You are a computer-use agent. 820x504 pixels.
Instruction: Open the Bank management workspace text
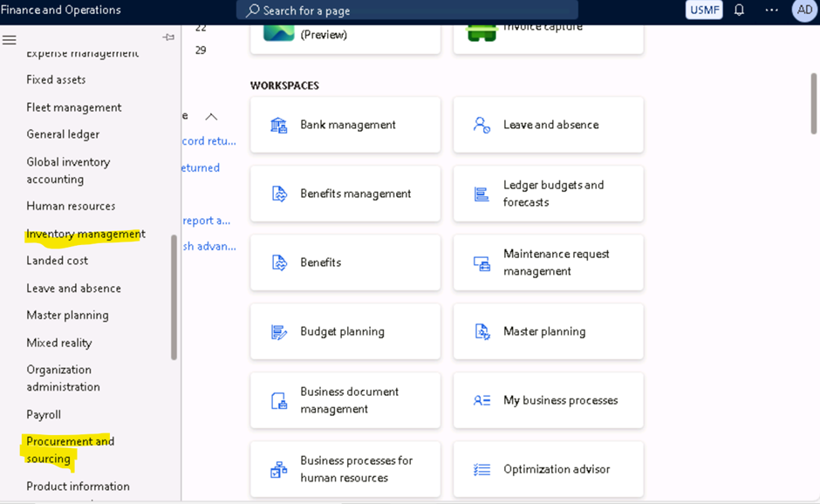348,125
